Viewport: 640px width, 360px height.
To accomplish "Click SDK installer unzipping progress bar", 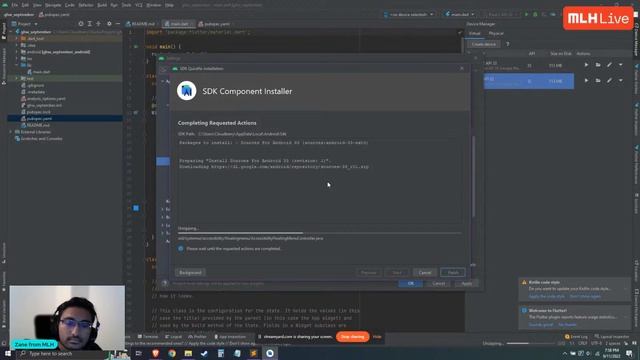I will (320, 233).
